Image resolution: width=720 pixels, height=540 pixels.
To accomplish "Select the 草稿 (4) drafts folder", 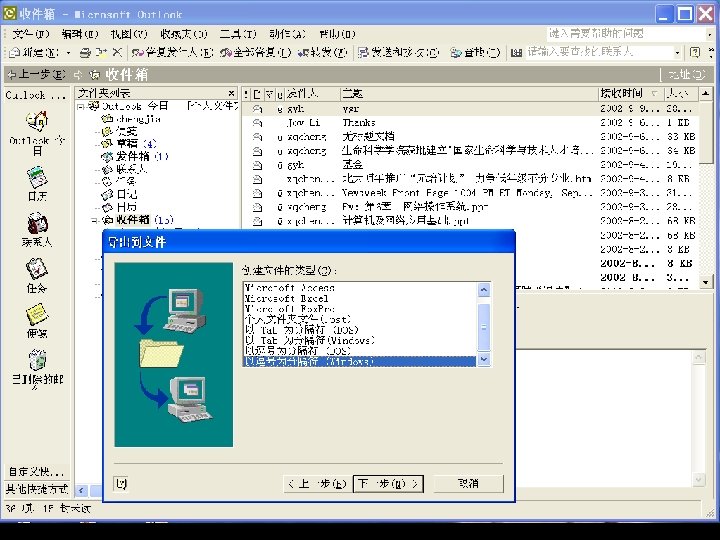I will pos(129,143).
